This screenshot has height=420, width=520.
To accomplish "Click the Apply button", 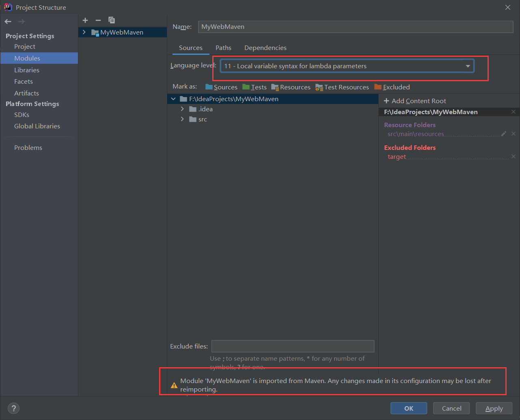I will tap(494, 408).
